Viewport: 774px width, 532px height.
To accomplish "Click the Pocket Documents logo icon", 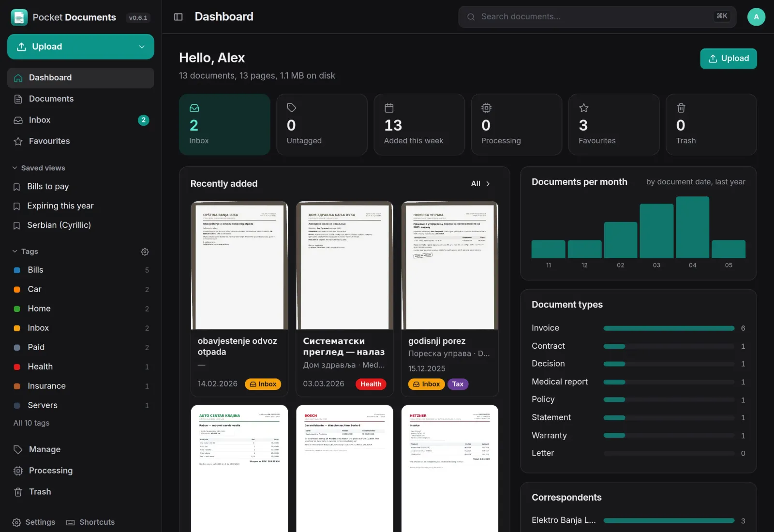I will coord(19,17).
